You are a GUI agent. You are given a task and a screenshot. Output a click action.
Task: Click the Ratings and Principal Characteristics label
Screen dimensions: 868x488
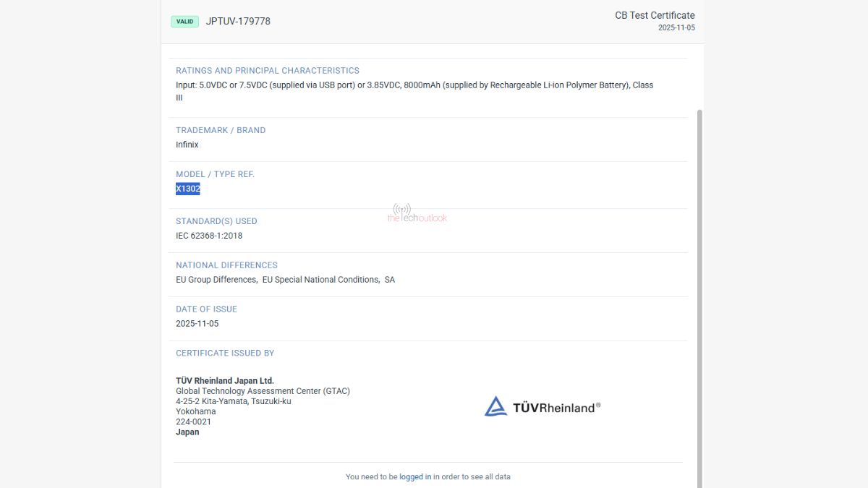pyautogui.click(x=267, y=71)
